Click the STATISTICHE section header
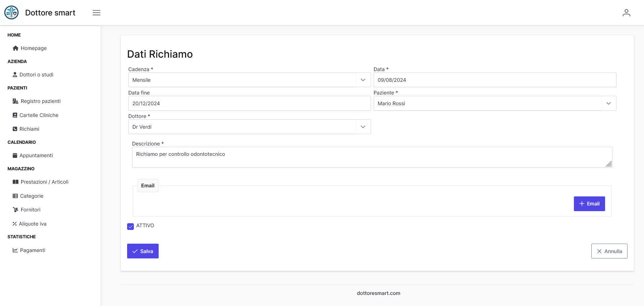 pyautogui.click(x=22, y=237)
